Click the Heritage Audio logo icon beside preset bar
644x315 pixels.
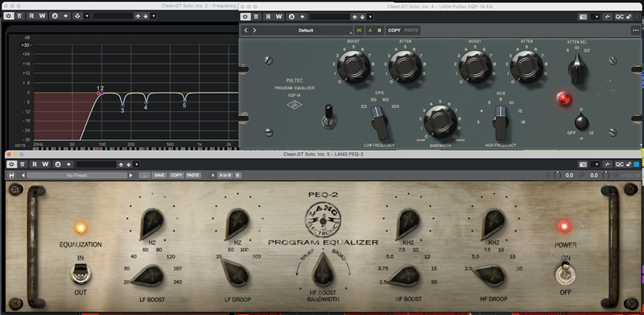coord(12,175)
